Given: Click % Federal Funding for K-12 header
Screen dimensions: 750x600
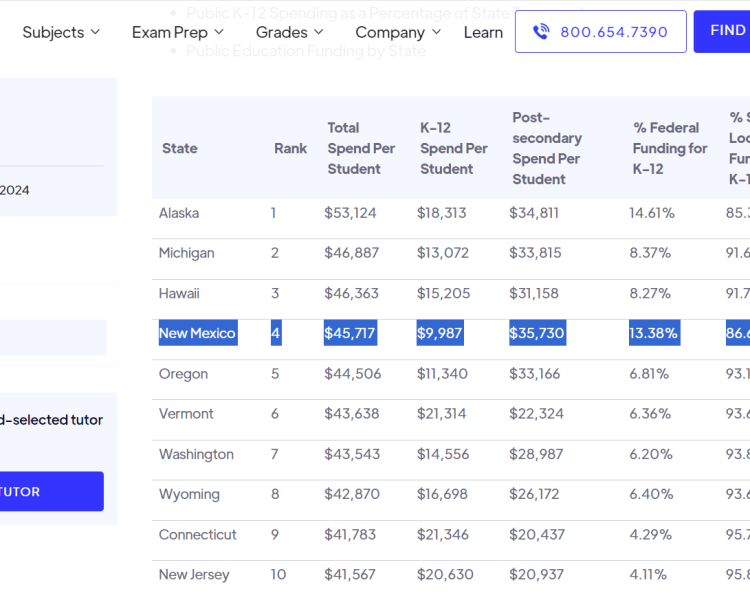Looking at the screenshot, I should [669, 148].
